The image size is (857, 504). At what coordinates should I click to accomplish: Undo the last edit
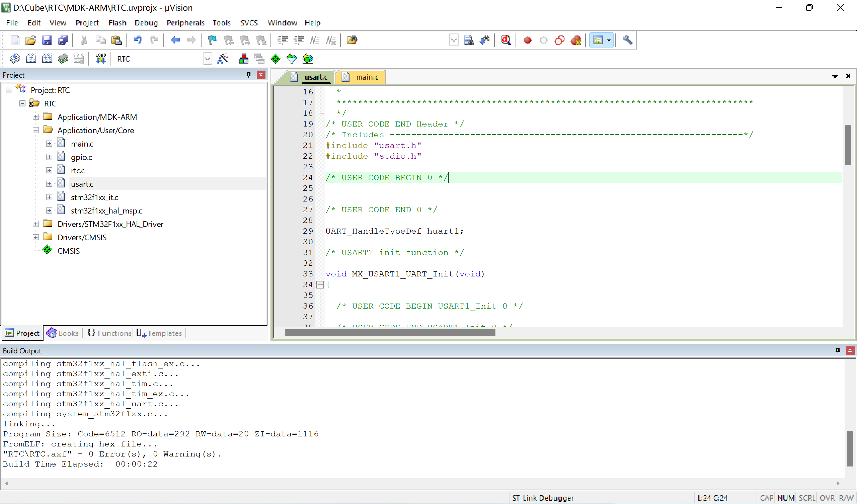(138, 40)
